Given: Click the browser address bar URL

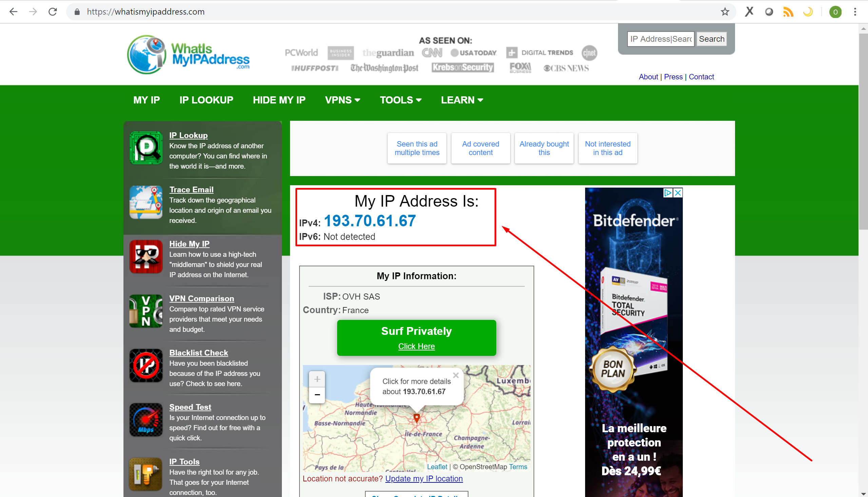Looking at the screenshot, I should [146, 12].
